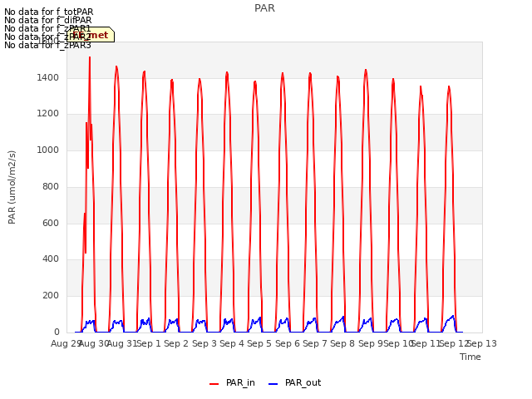Click the EE_met annotation box
This screenshot has height=399, width=532.
click(x=91, y=35)
